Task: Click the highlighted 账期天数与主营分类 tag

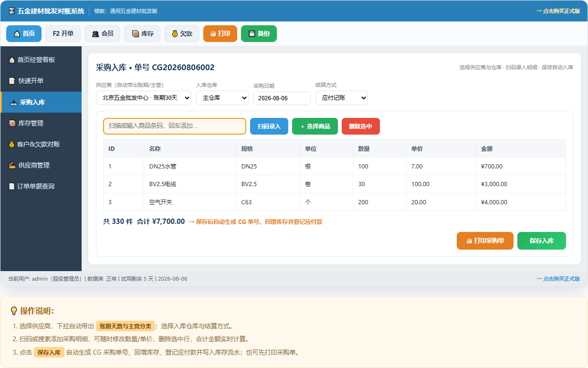Action: point(125,326)
